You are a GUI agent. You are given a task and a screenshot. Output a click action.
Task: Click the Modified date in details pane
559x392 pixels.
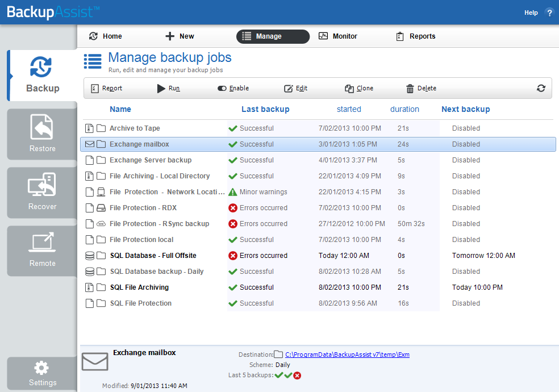click(158, 386)
